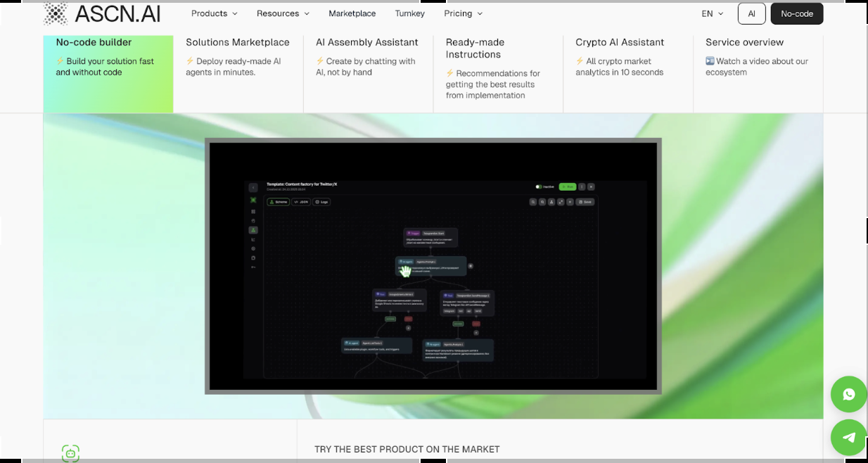Go to Marketplace in the navigation bar
868x463 pixels.
pos(352,13)
